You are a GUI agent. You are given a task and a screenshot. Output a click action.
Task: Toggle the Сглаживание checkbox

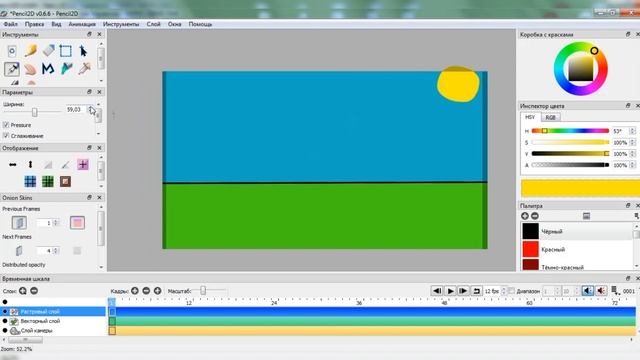pos(6,136)
